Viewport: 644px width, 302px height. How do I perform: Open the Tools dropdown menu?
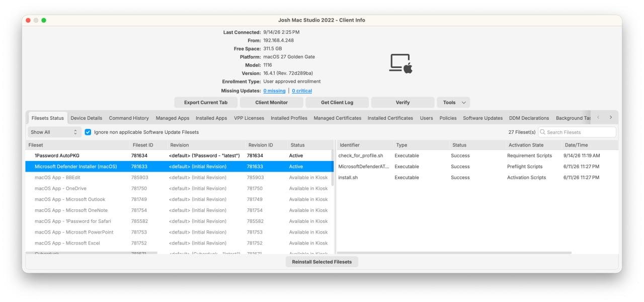point(453,102)
